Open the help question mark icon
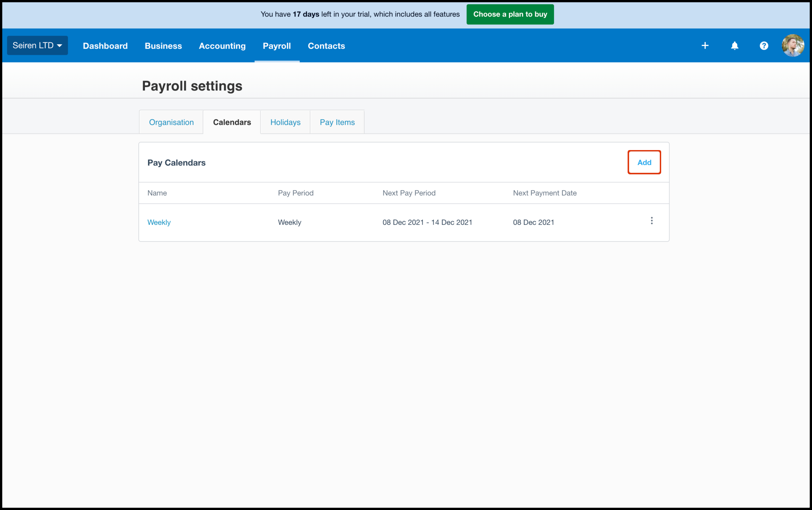The height and width of the screenshot is (510, 812). 764,45
